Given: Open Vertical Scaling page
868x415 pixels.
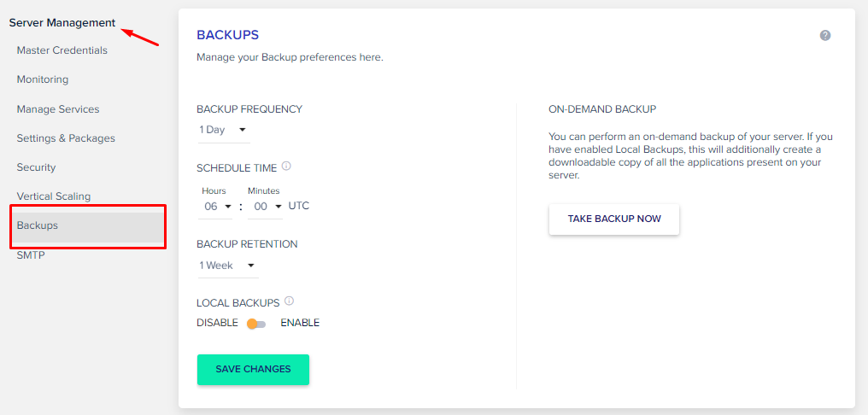Looking at the screenshot, I should [x=54, y=196].
